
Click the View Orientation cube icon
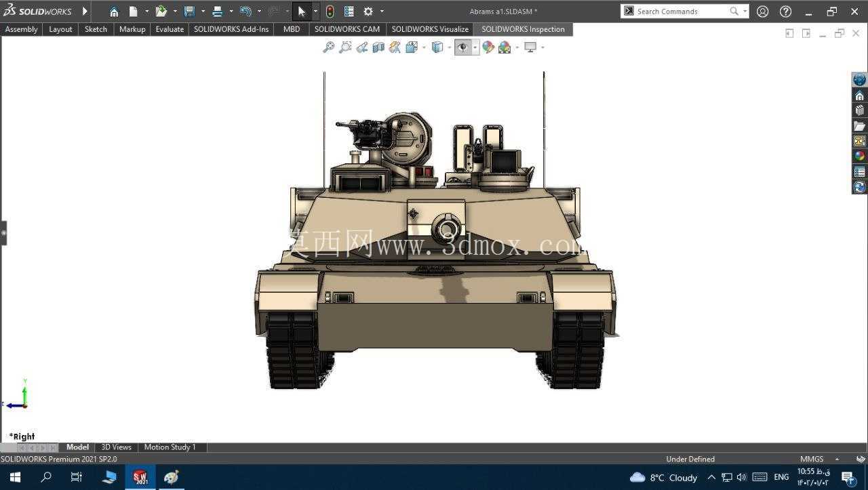point(412,47)
